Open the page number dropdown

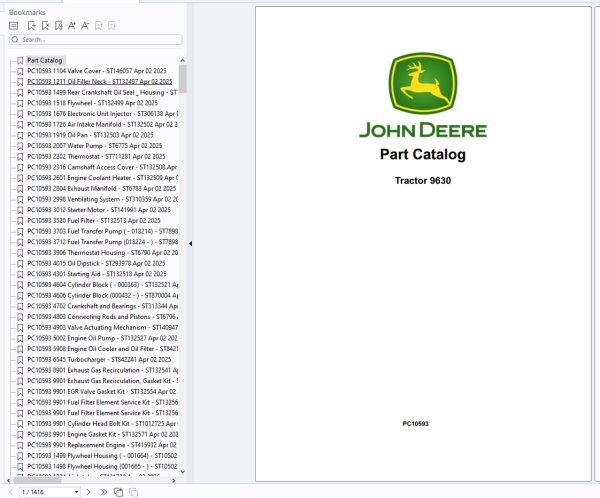coord(77,492)
